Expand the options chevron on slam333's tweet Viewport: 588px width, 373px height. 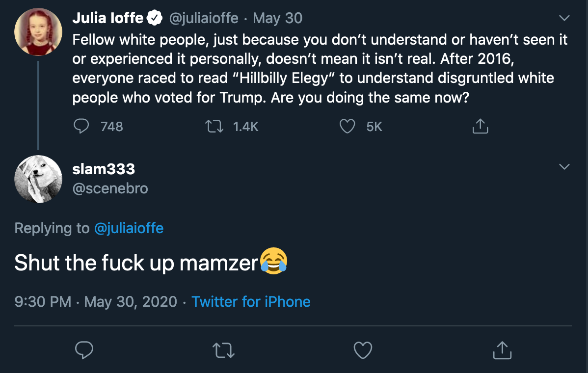tap(565, 167)
